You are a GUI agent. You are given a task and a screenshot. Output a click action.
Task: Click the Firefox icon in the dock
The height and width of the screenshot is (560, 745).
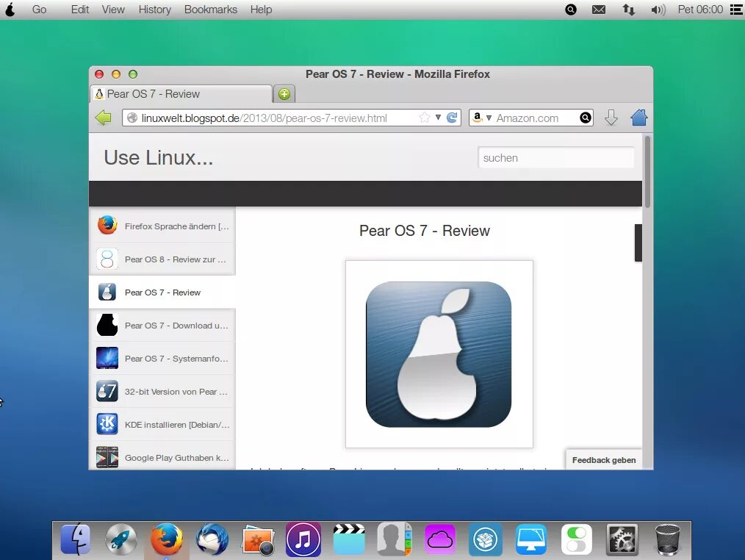[166, 539]
